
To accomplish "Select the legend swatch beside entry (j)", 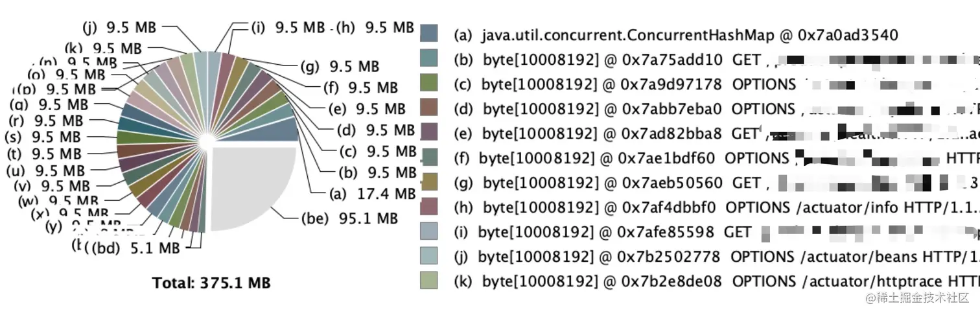I will 429,256.
